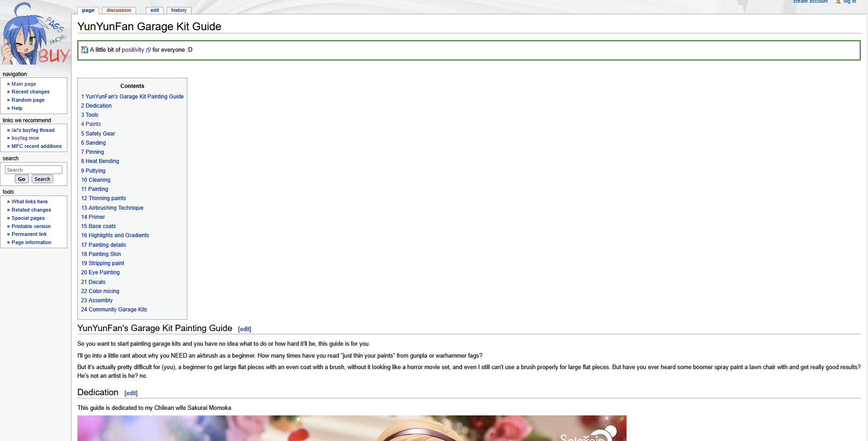The width and height of the screenshot is (868, 441).
Task: Switch to the discussion tab
Action: point(119,10)
